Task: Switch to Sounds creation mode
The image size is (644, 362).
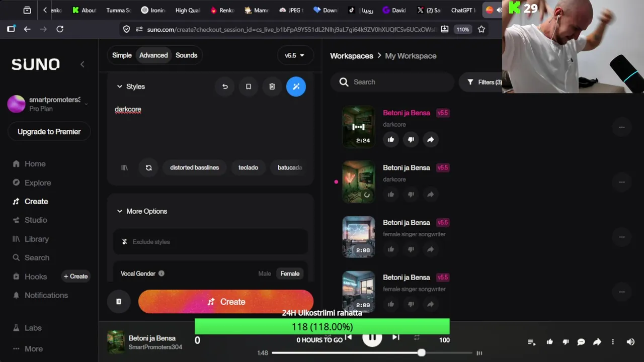Action: tap(186, 55)
